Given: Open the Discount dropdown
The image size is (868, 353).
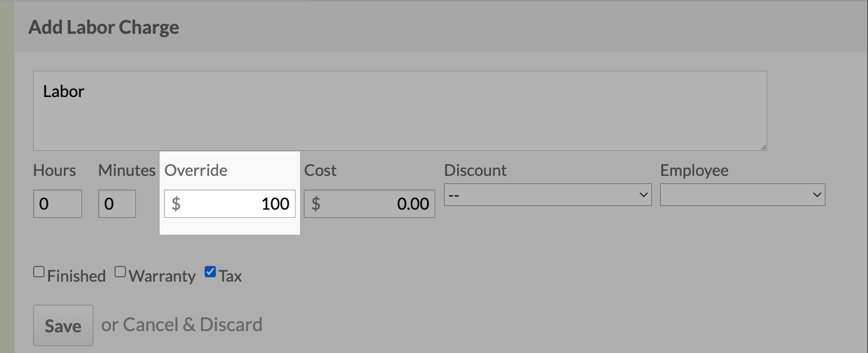Looking at the screenshot, I should (548, 195).
